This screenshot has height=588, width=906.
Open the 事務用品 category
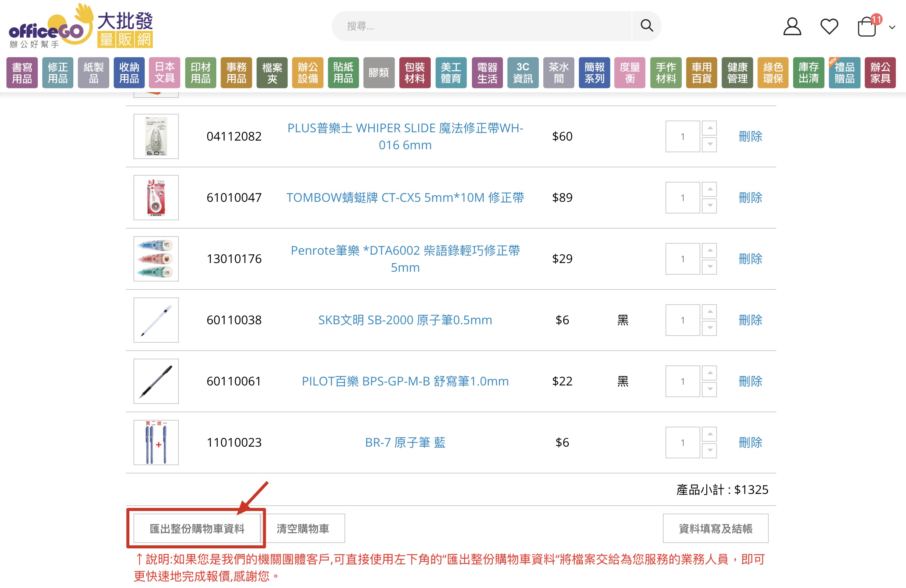click(x=236, y=73)
